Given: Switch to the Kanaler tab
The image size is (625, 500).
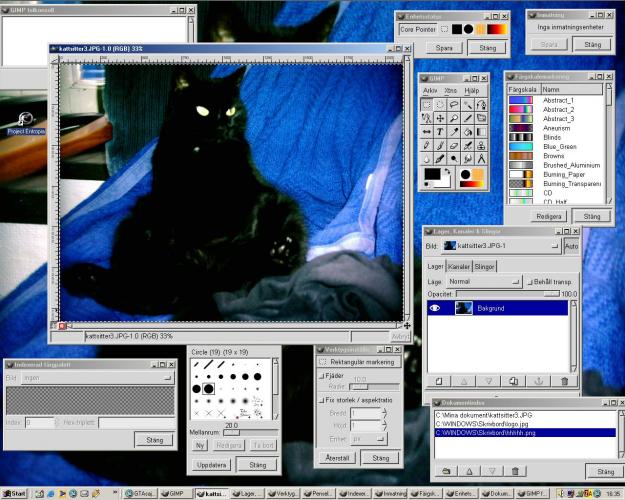Looking at the screenshot, I should tap(459, 267).
